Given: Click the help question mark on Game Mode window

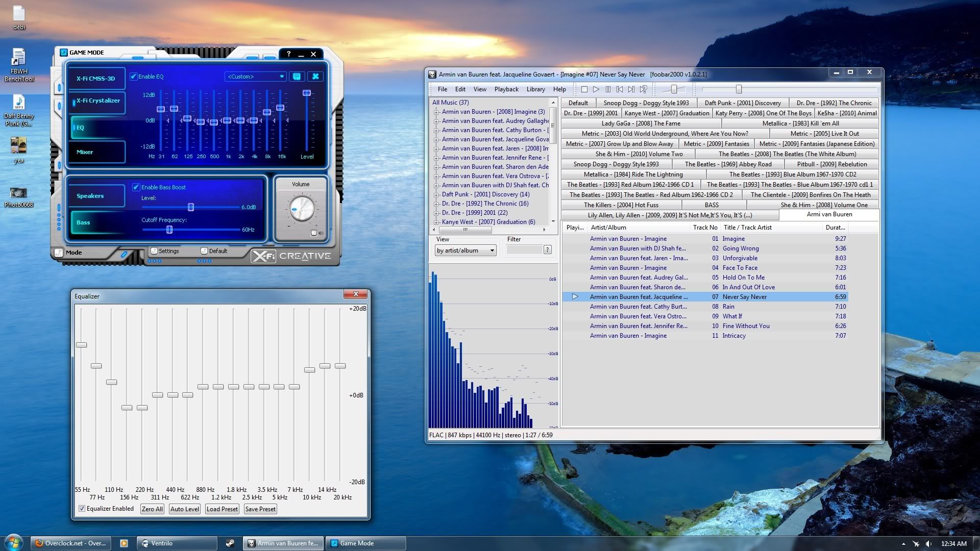Looking at the screenshot, I should pyautogui.click(x=289, y=54).
